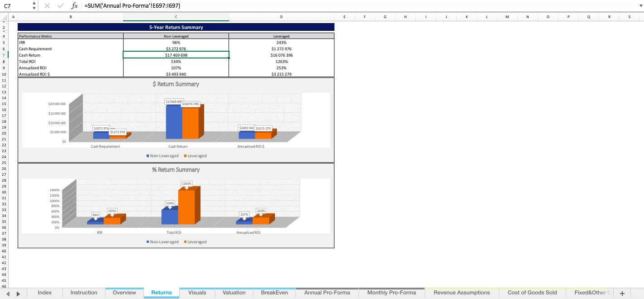The image size is (644, 299).
Task: Open the Valuation sheet tab
Action: [x=234, y=292]
